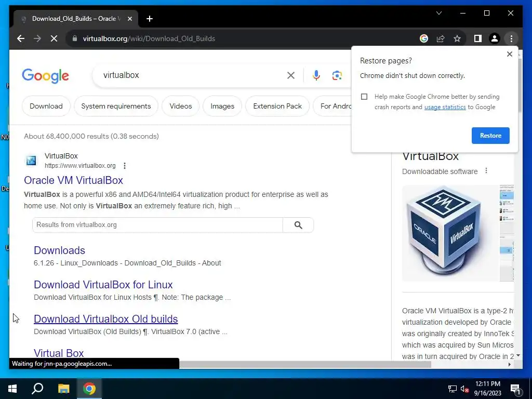Click the Restore button
The height and width of the screenshot is (399, 532).
490,136
